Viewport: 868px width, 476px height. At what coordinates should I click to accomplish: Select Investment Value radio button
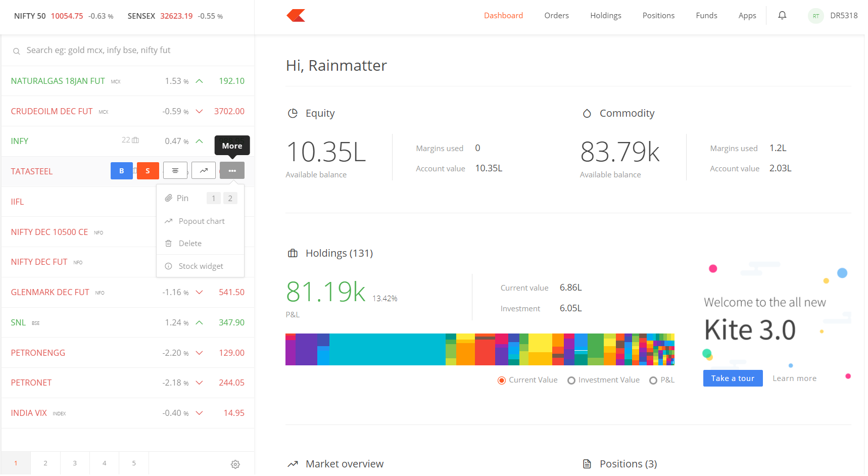click(572, 382)
